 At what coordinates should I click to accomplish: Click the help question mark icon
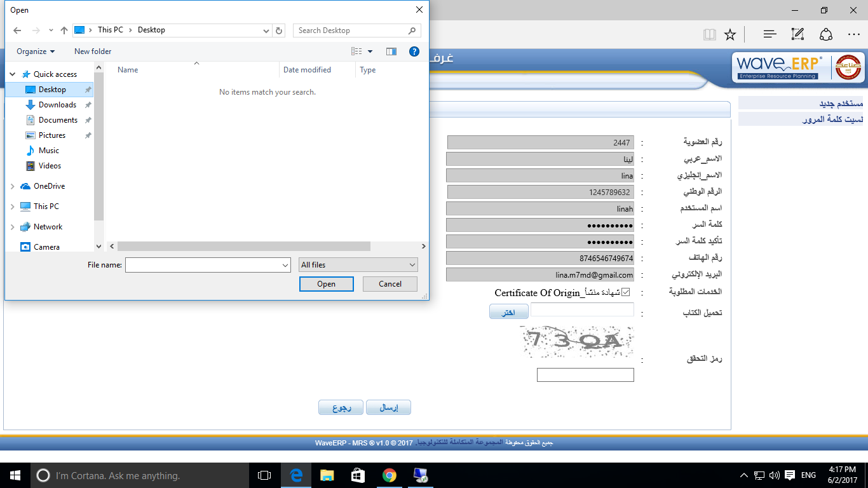click(414, 51)
